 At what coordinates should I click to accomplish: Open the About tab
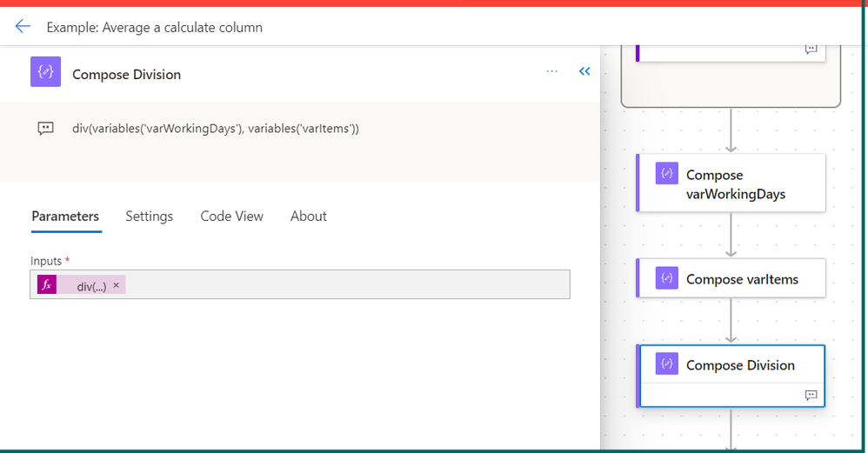(x=309, y=217)
